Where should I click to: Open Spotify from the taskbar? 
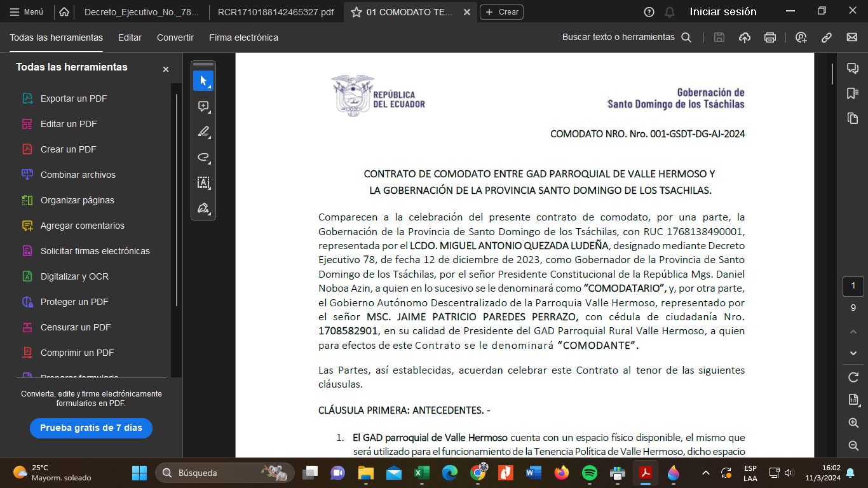[590, 473]
